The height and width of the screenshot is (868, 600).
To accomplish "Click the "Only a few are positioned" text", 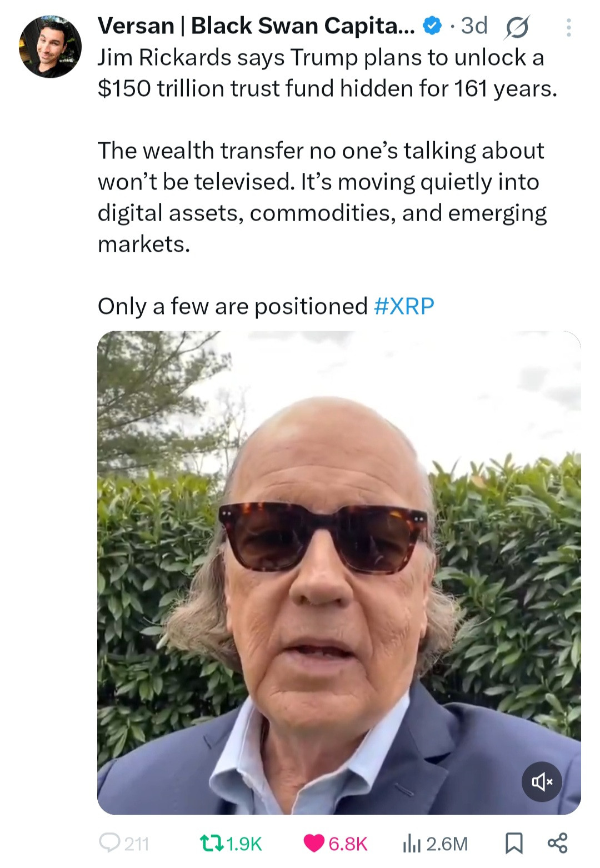I will tap(232, 306).
